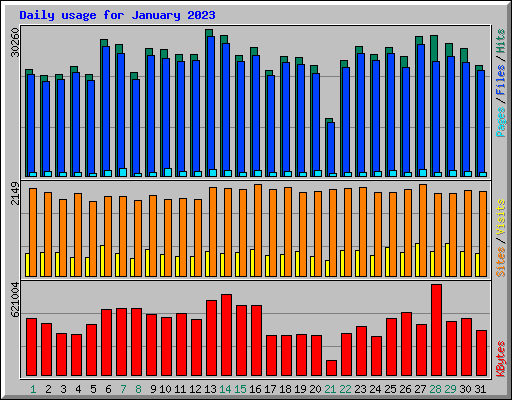Select day label 30 on the x-axis

(x=465, y=389)
